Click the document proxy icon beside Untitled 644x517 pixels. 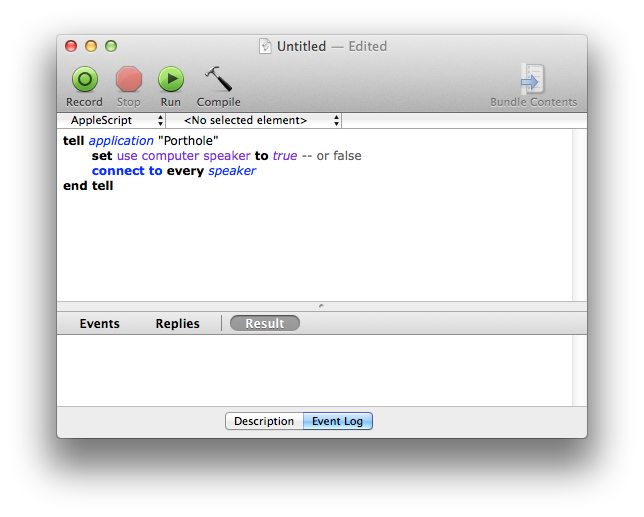pos(265,46)
